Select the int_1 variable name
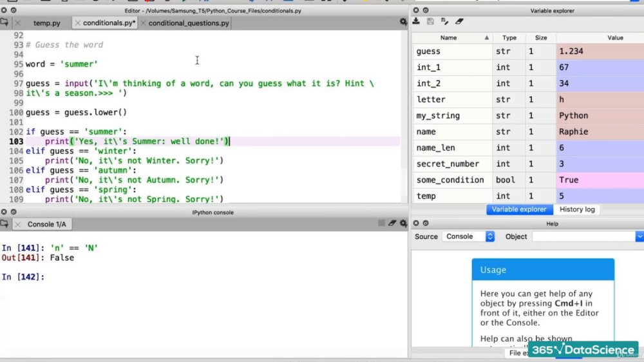 428,68
